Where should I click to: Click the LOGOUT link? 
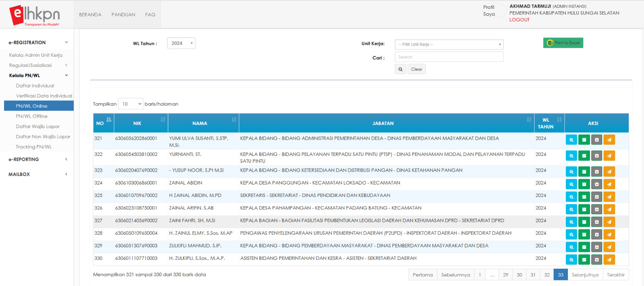519,20
